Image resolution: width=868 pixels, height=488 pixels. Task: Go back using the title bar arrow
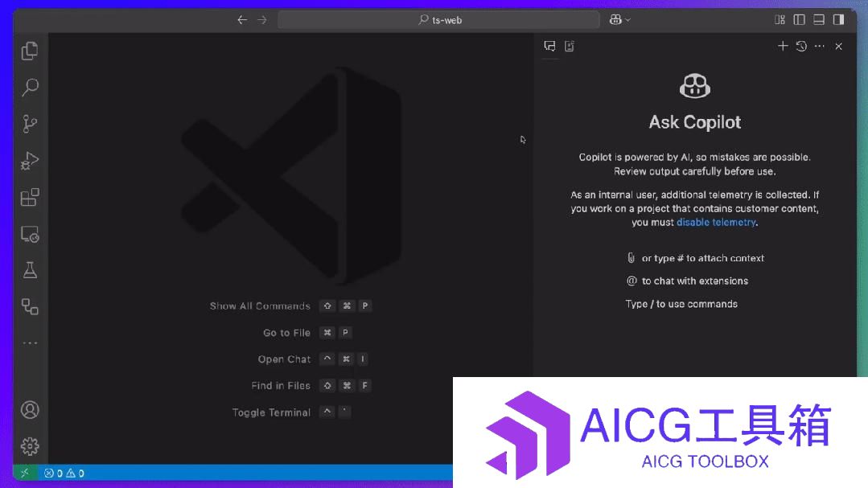[x=242, y=20]
